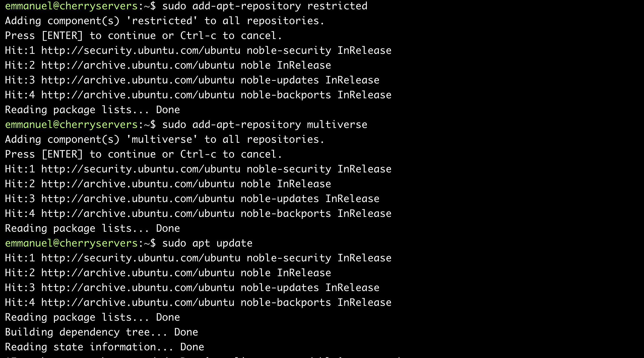Open the noble-backports archive URL below the restricted command
644x358 pixels.
coord(138,95)
